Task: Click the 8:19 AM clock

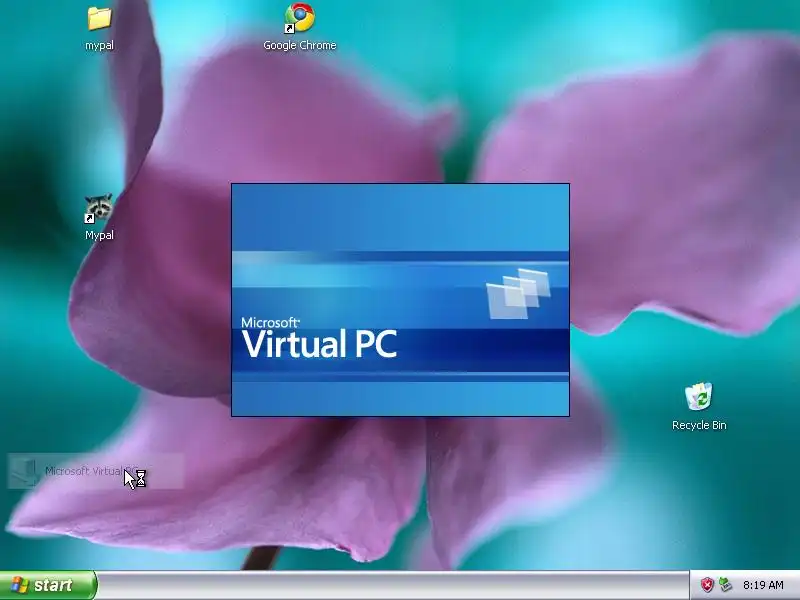Action: pos(763,585)
